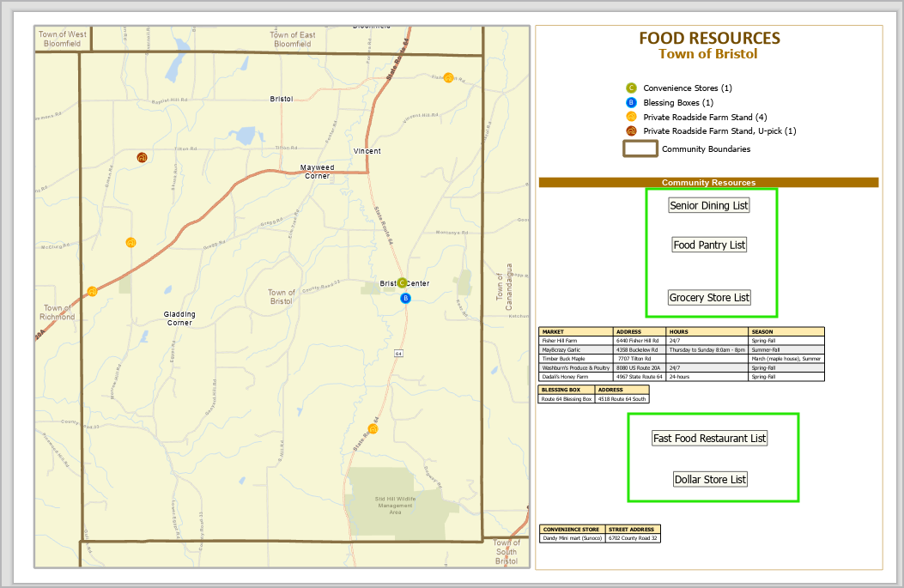Screen dimensions: 904x588
Task: Click the Vincent map label
Action: coord(367,151)
